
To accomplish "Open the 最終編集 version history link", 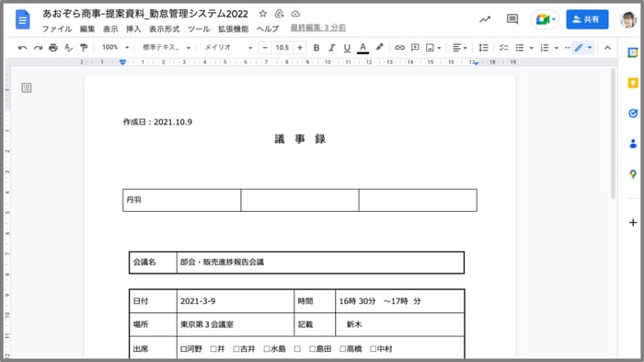I will click(318, 28).
